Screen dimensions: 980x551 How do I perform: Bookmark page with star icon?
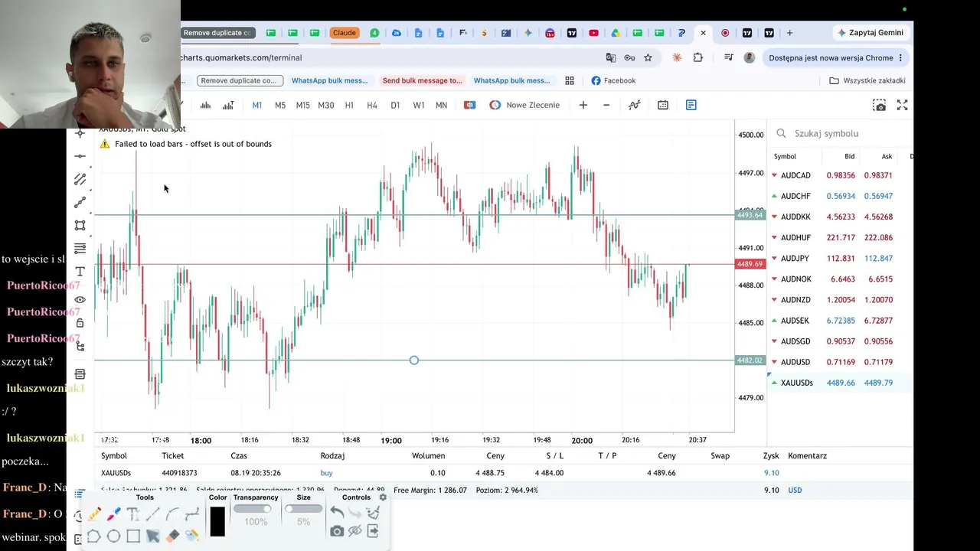pos(648,57)
